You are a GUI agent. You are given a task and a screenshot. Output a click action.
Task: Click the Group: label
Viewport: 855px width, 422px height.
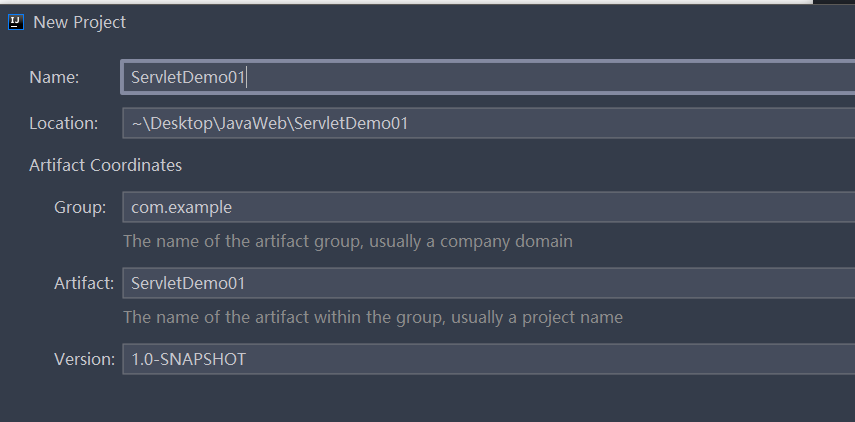[x=80, y=208]
